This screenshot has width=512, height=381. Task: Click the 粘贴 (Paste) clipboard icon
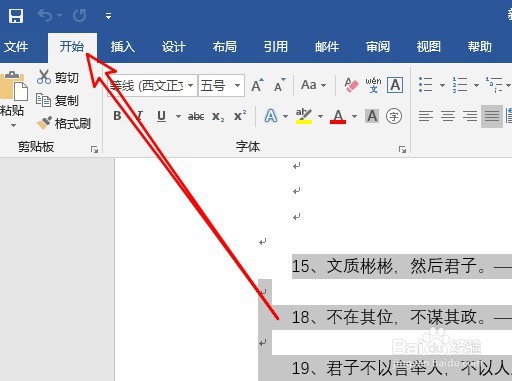[x=13, y=85]
